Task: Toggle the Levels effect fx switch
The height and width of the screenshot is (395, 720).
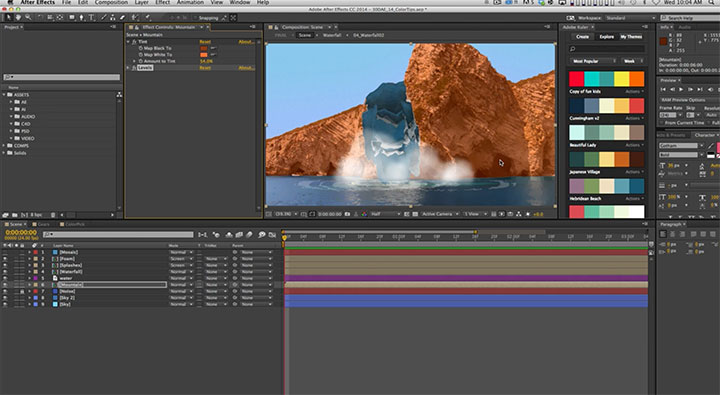Action: (x=135, y=68)
